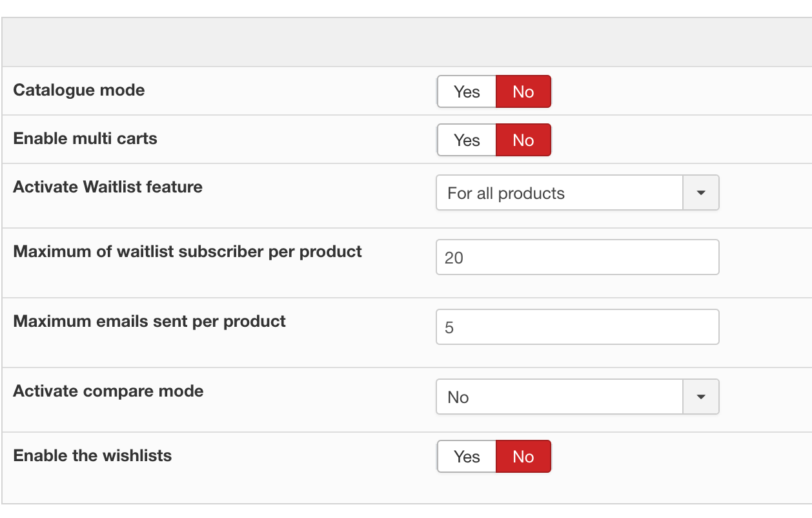Viewport: 812px width, 518px height.
Task: Turn on wishlists by choosing Yes
Action: point(467,457)
